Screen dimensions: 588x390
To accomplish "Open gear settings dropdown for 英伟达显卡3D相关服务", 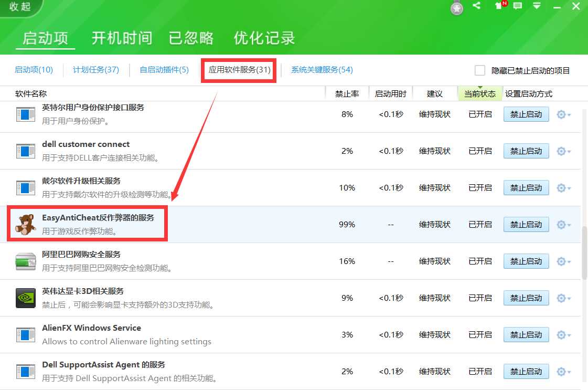I will pos(563,298).
